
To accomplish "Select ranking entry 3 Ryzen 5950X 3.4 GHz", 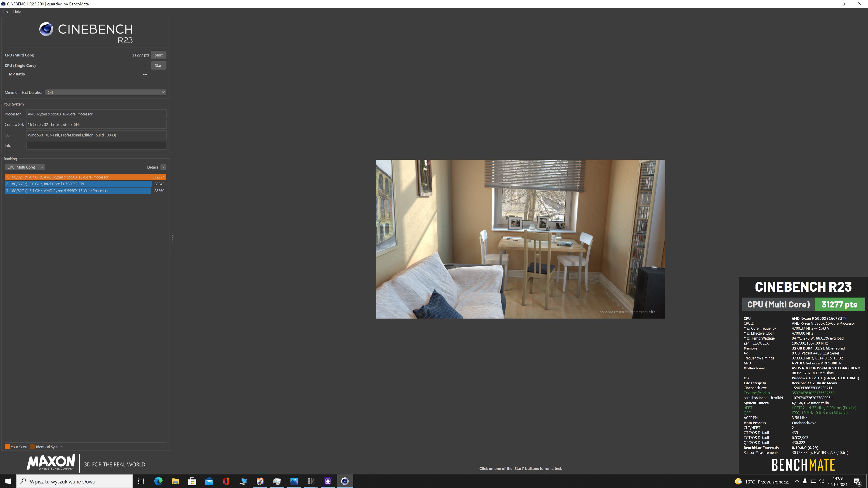I will coord(85,191).
